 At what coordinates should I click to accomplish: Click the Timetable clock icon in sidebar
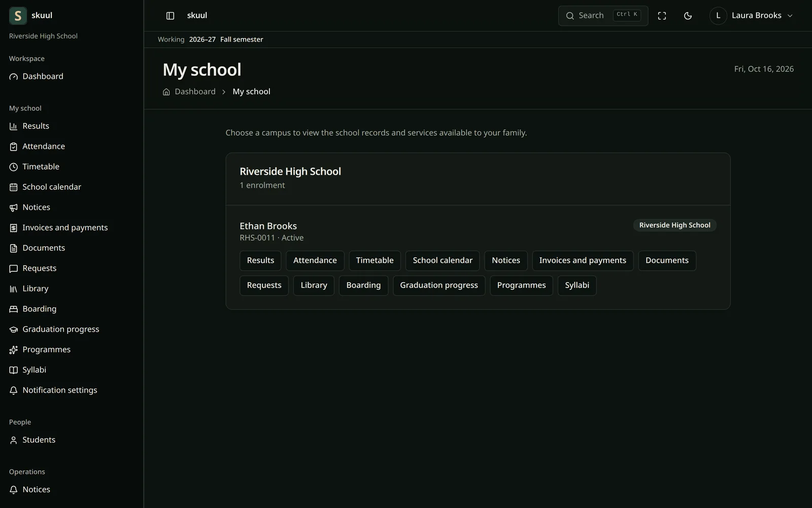click(x=14, y=167)
